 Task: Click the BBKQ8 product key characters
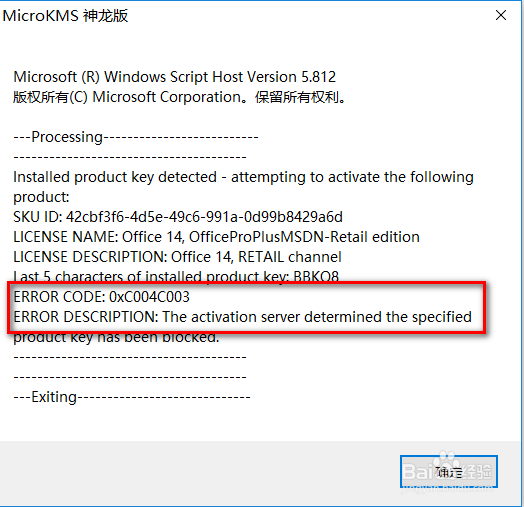coord(316,275)
